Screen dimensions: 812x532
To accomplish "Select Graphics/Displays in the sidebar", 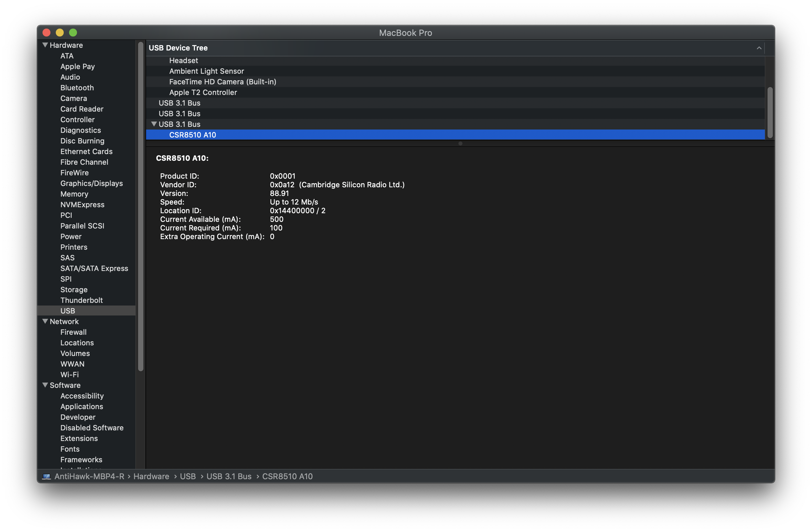I will point(91,183).
